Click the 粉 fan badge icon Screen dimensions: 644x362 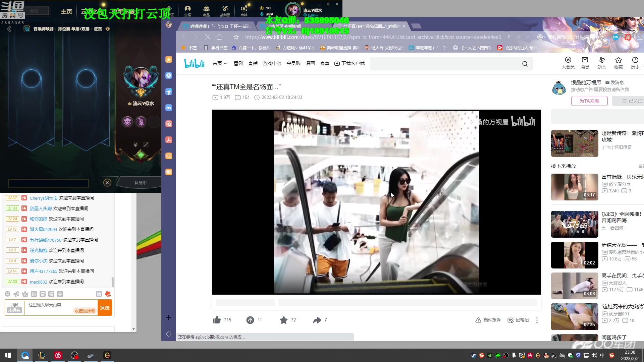point(34,294)
